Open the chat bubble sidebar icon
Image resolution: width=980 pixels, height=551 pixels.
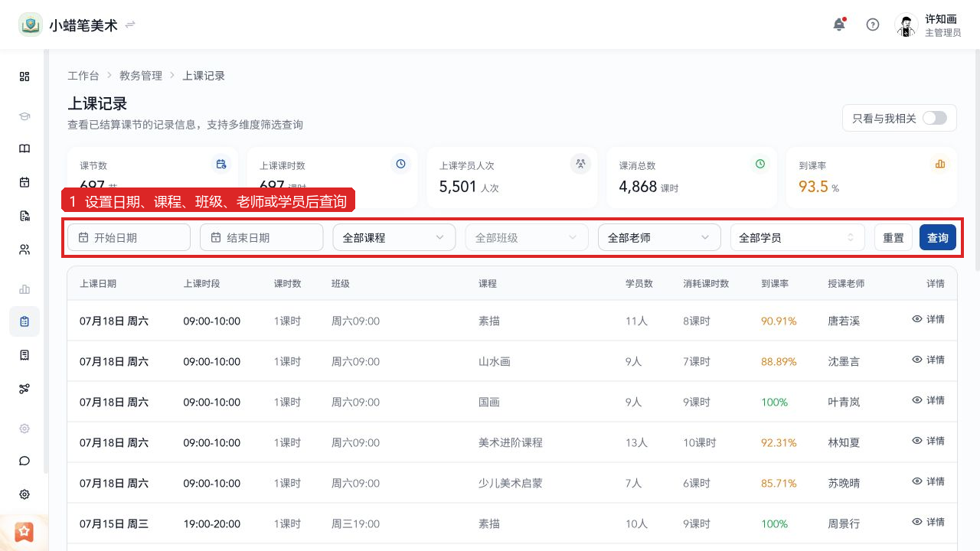click(24, 461)
